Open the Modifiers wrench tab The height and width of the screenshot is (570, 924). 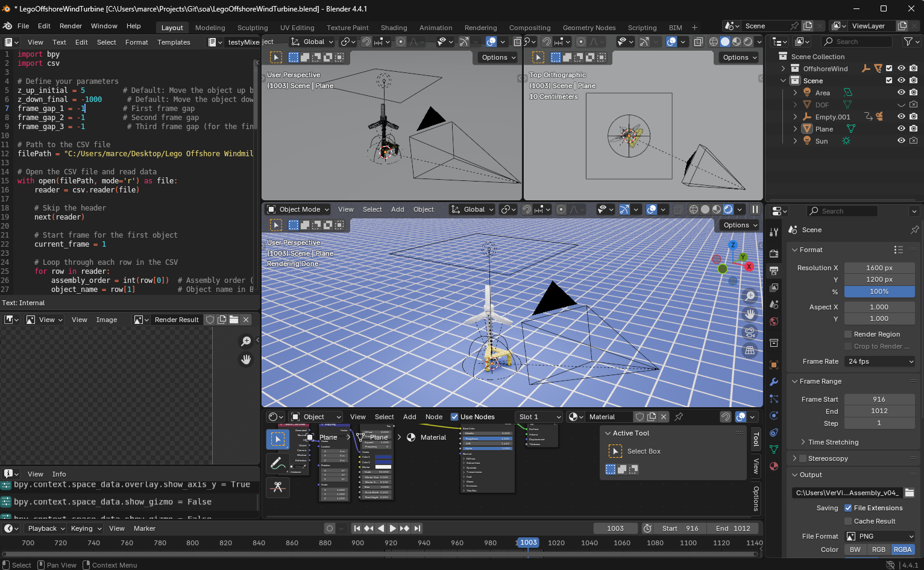coord(774,382)
